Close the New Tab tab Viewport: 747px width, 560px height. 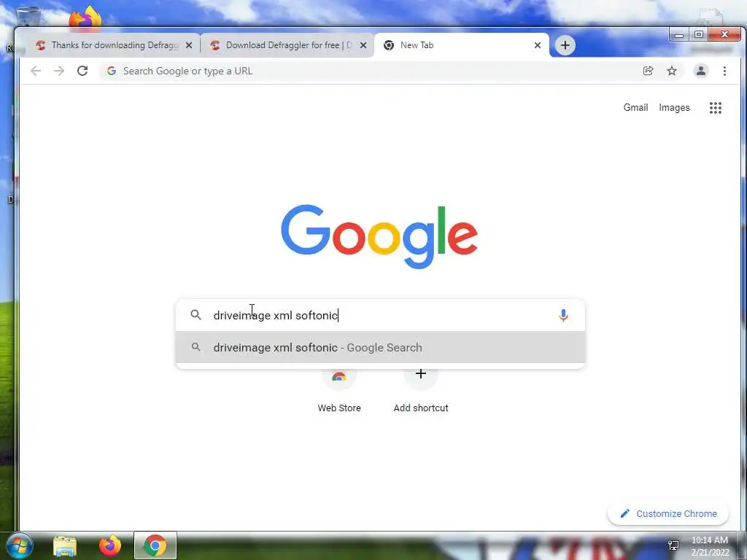click(x=538, y=45)
